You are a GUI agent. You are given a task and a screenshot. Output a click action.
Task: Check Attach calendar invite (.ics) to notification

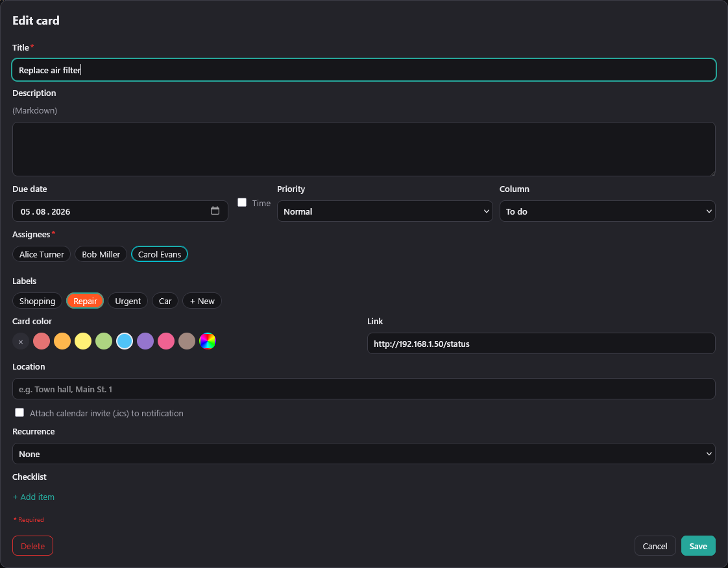pyautogui.click(x=19, y=412)
